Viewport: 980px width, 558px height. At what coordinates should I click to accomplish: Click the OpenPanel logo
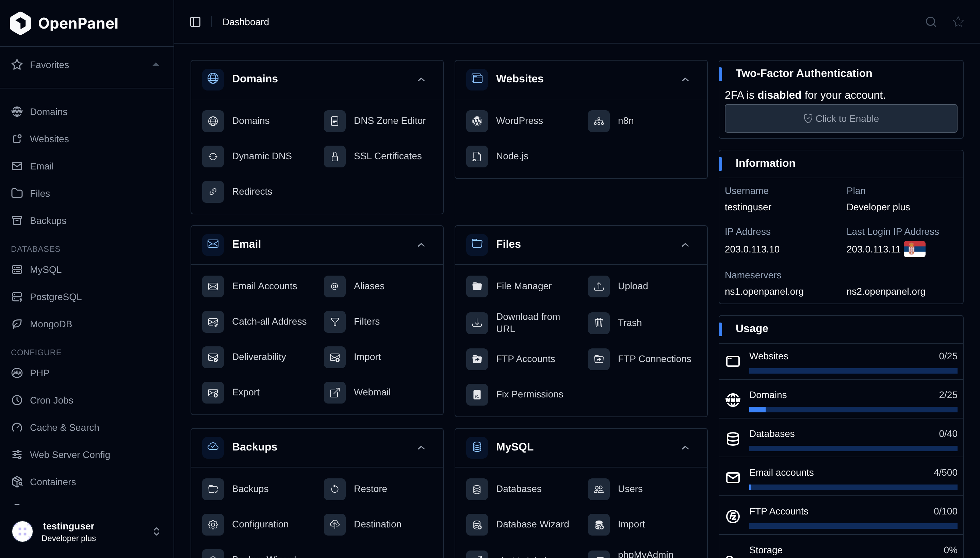point(64,23)
